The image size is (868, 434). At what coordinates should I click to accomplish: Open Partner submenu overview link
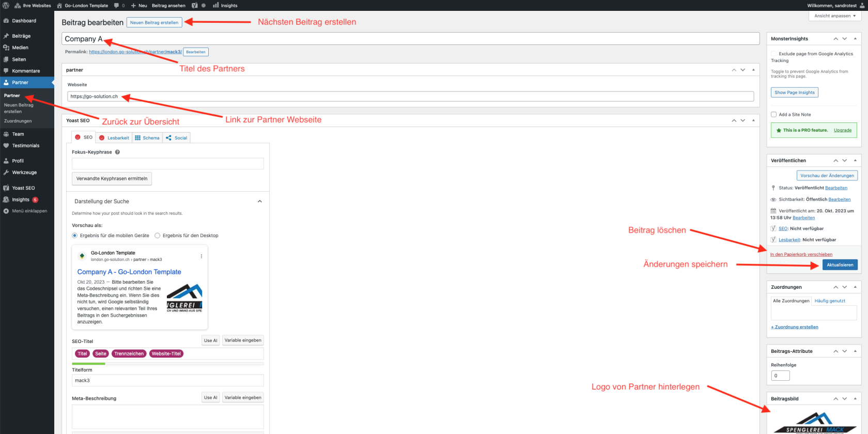pos(12,96)
